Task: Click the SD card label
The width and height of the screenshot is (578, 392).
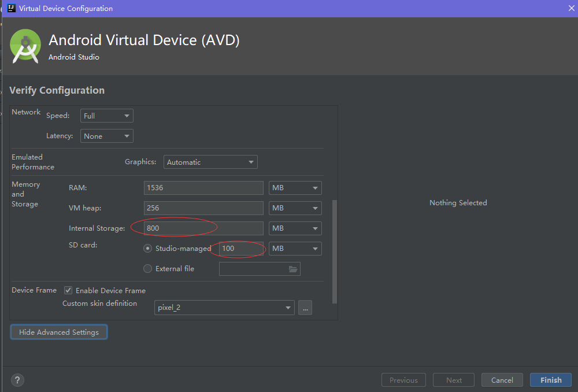Action: click(83, 245)
